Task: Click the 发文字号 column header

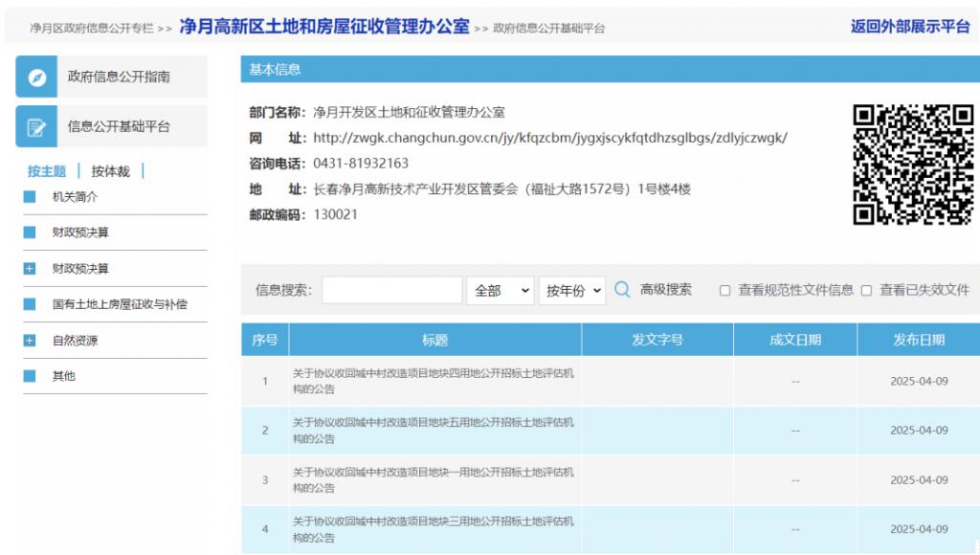Action: (657, 340)
